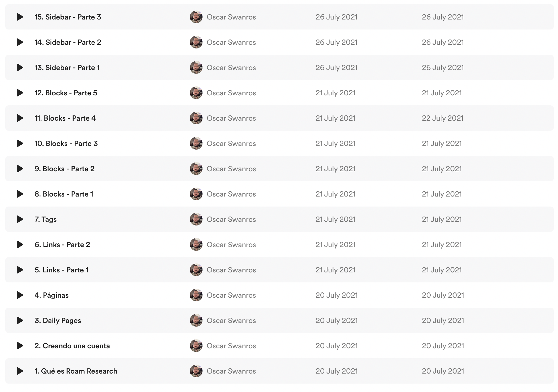Click avatar in the 6. Links - Parte 2 row

(x=196, y=244)
